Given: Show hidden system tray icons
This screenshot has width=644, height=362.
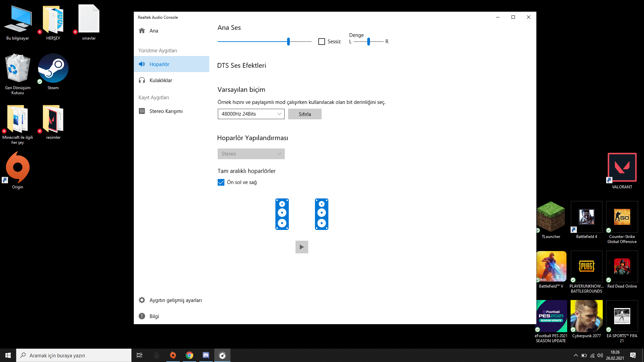Looking at the screenshot, I should [576, 355].
